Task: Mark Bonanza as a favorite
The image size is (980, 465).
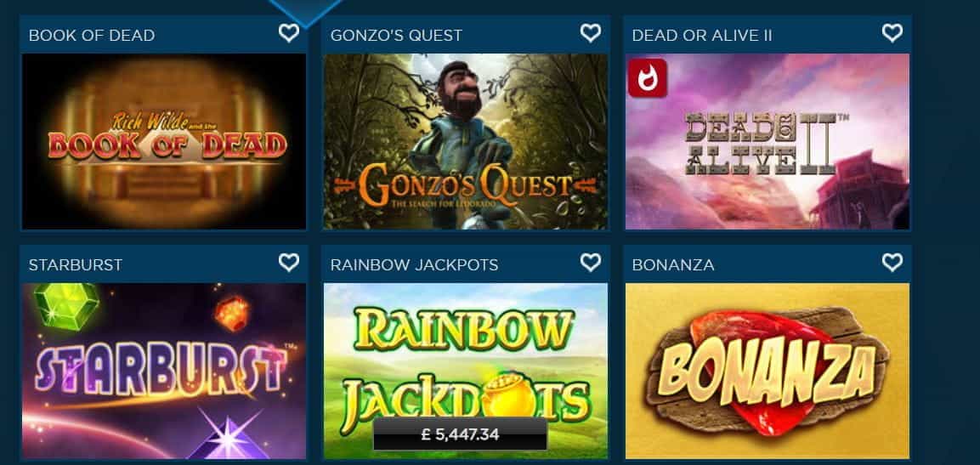Action: [x=892, y=262]
